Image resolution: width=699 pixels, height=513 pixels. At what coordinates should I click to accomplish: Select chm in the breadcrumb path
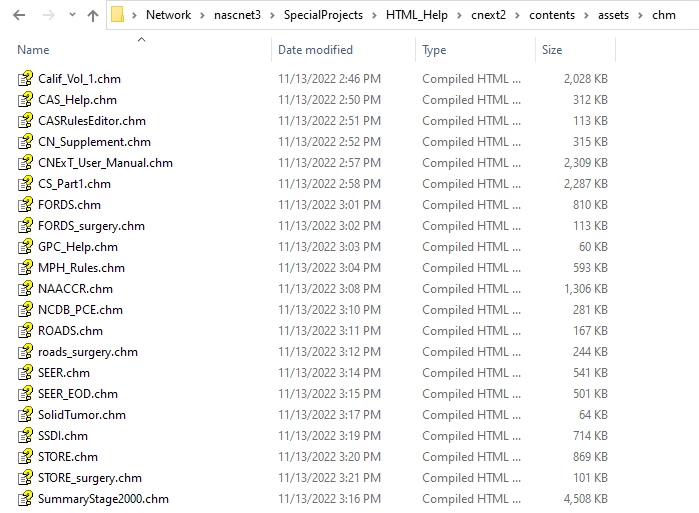(664, 15)
